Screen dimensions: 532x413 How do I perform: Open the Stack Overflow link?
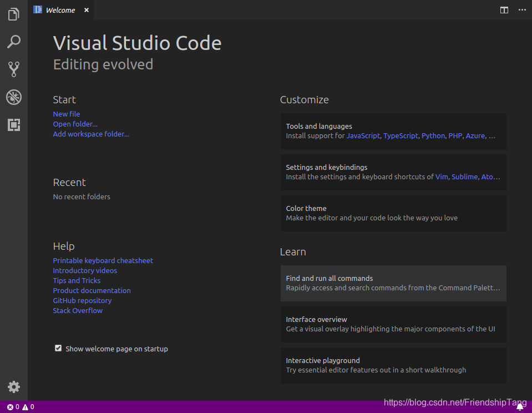pos(78,311)
